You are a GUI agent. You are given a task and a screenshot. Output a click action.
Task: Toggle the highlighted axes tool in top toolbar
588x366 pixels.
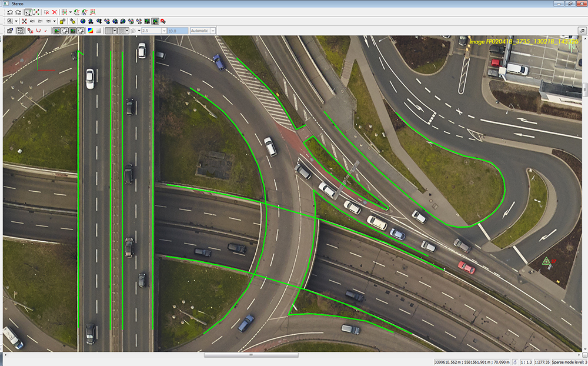(28, 12)
